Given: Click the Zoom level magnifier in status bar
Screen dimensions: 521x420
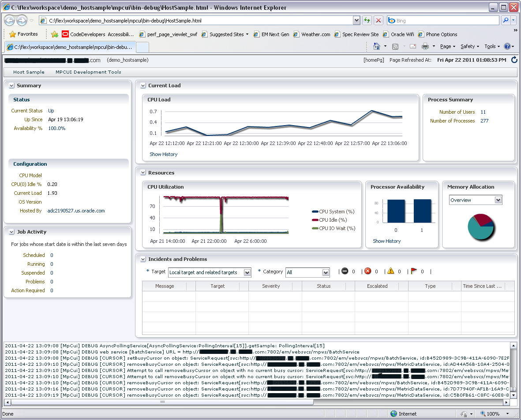Looking at the screenshot, I should click(x=483, y=414).
